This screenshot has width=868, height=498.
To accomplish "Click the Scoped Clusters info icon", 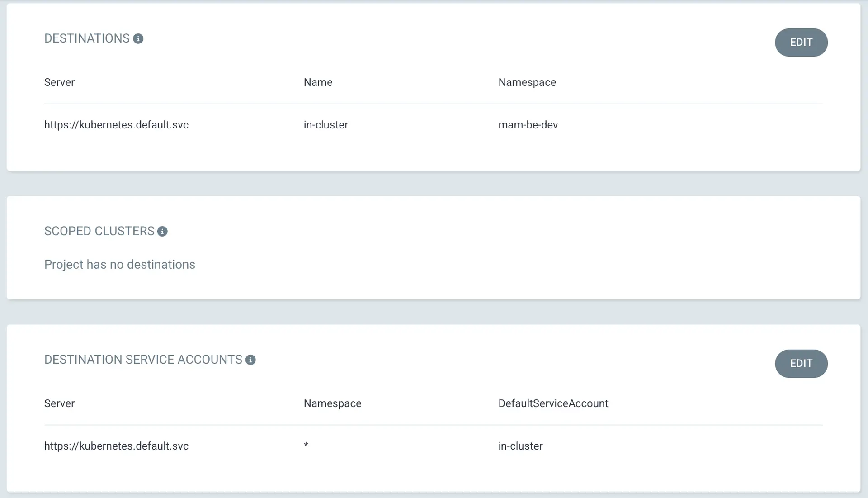I will [162, 232].
